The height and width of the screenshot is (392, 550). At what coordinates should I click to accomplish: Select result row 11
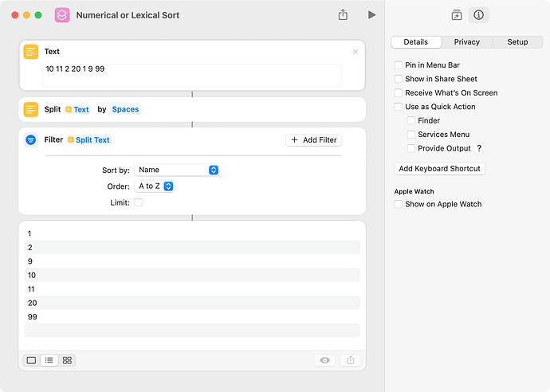pyautogui.click(x=192, y=289)
